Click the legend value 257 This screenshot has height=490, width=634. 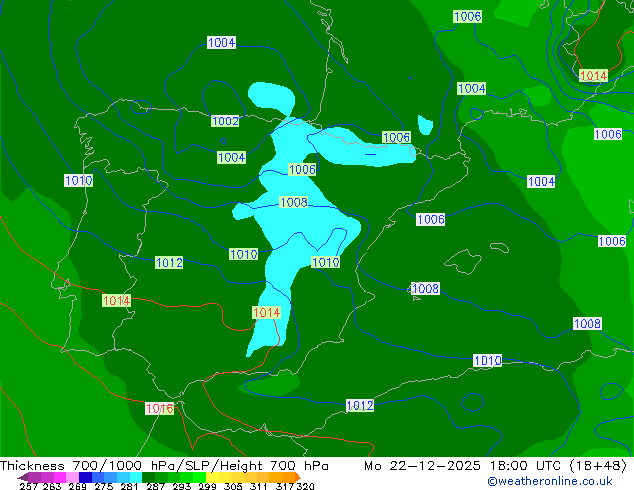pos(28,486)
